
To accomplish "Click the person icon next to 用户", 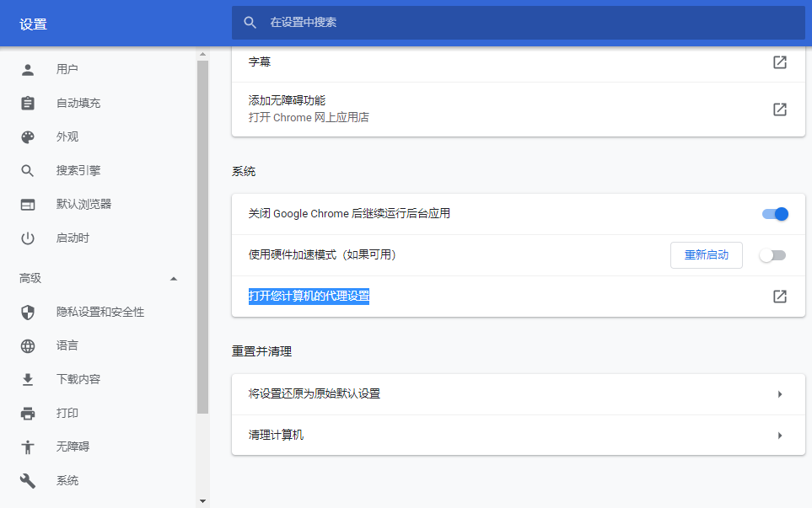I will [x=28, y=70].
